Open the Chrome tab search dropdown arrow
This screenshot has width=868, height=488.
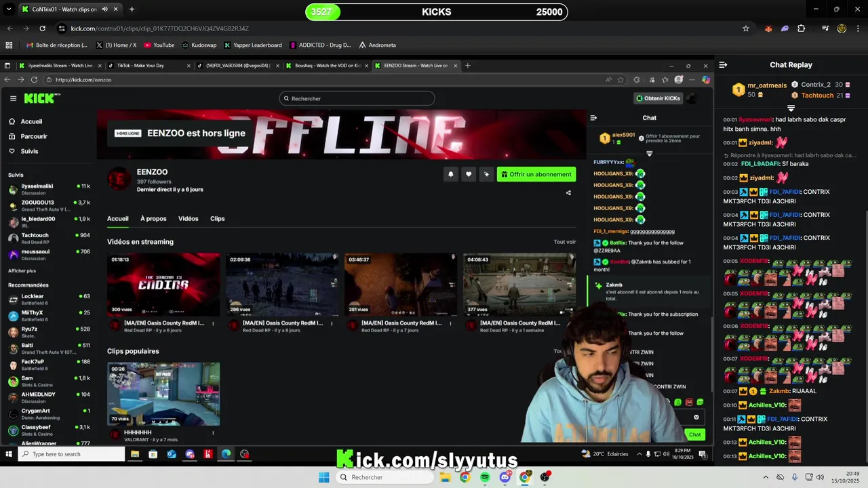(9, 9)
